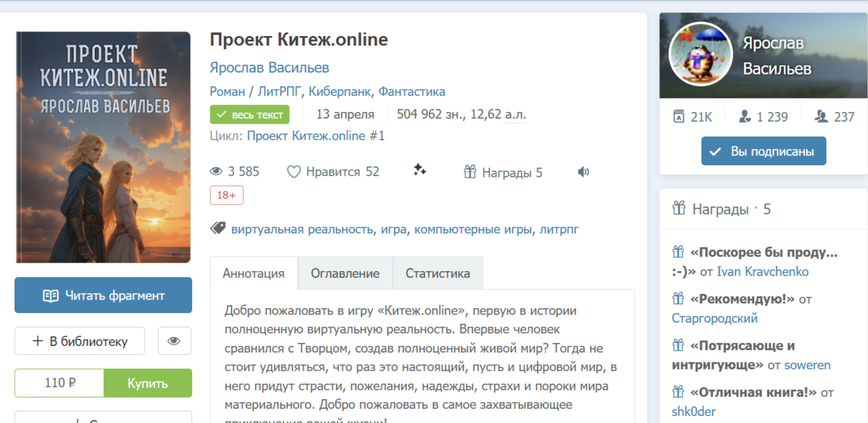Click the book cover thumbnail
This screenshot has height=423, width=868.
tap(103, 147)
